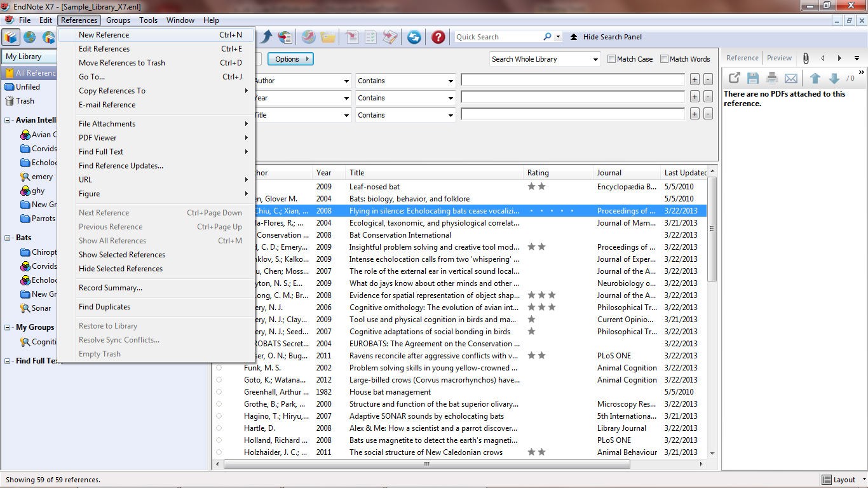This screenshot has height=488, width=868.
Task: Toggle read/unread dot on Hagino, T. row
Action: click(219, 416)
